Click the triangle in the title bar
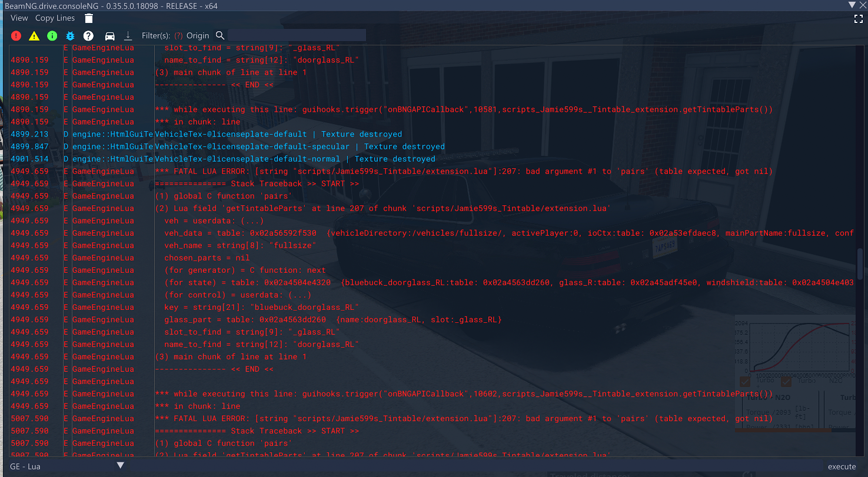868x477 pixels. click(852, 5)
